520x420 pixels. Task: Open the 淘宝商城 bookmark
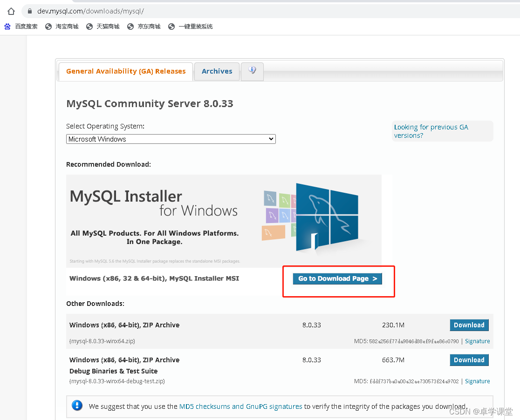(x=62, y=27)
